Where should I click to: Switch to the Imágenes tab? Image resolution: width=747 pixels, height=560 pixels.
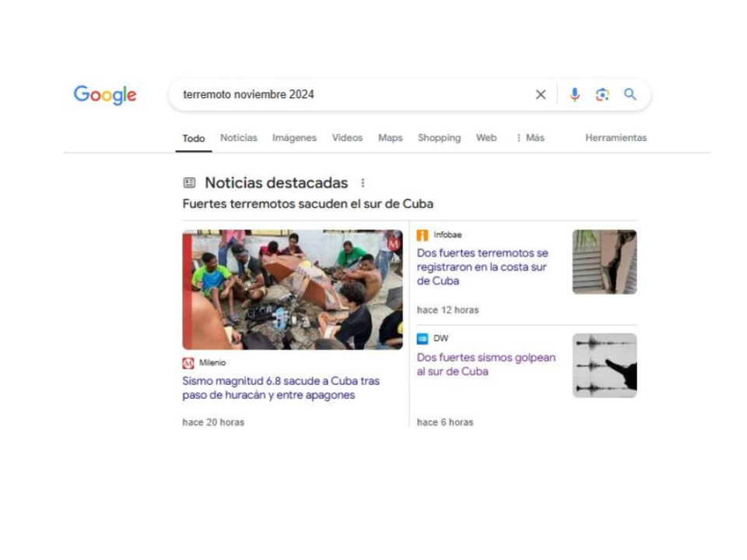(x=294, y=138)
